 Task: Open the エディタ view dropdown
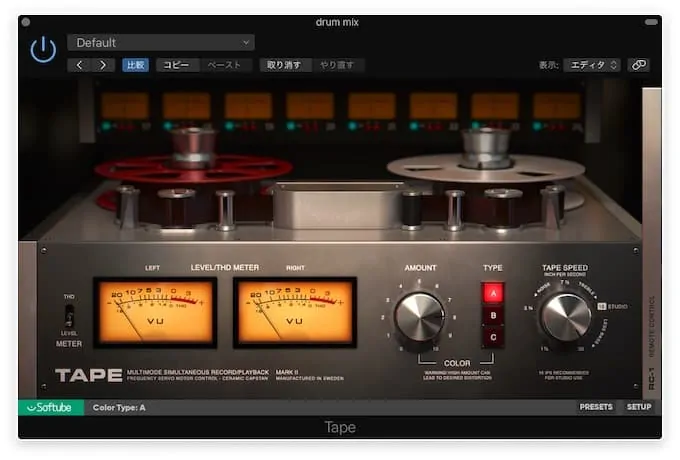coord(592,65)
